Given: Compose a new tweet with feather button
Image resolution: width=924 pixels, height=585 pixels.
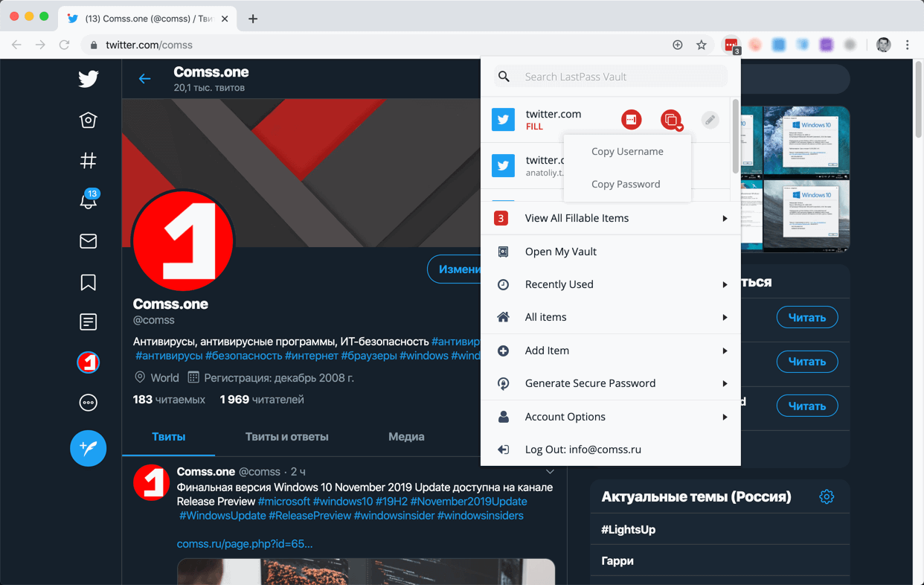Looking at the screenshot, I should click(x=89, y=448).
